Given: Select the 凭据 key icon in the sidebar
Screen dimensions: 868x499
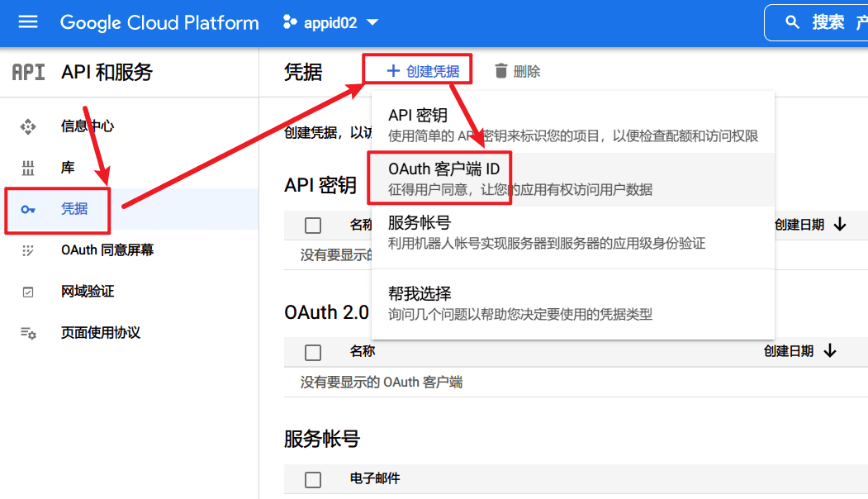Looking at the screenshot, I should tap(28, 209).
